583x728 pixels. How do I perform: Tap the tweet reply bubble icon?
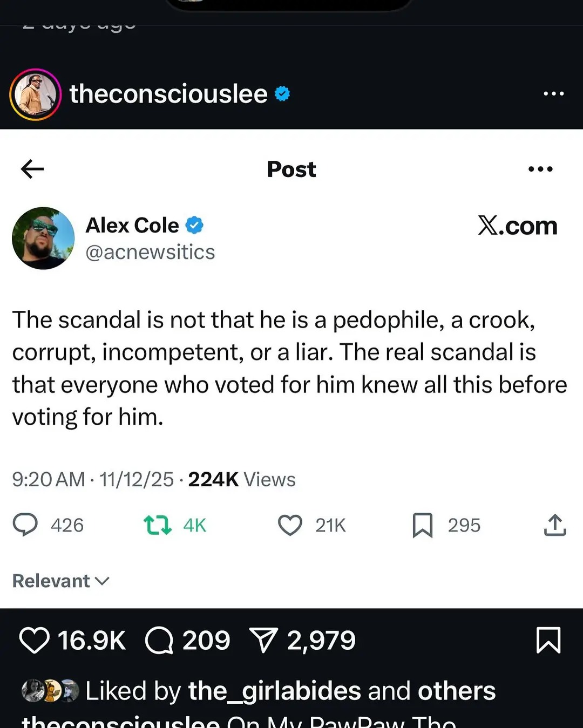25,525
